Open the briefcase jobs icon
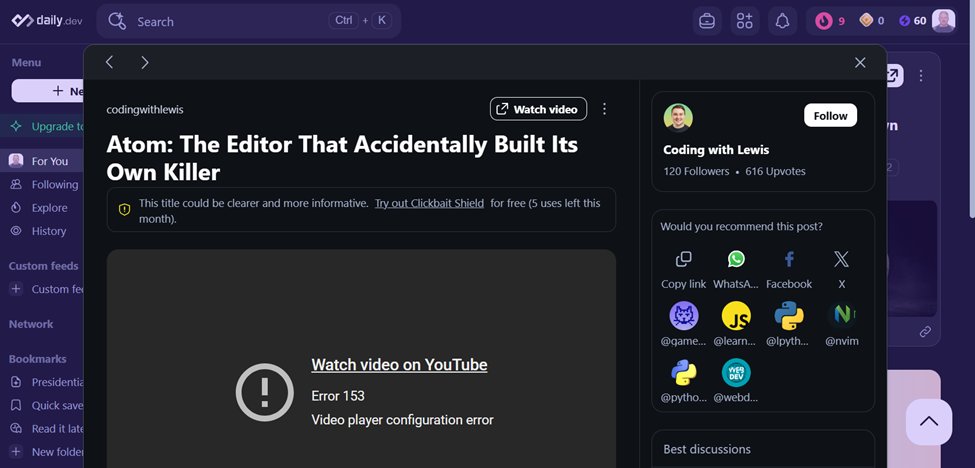 (x=707, y=21)
